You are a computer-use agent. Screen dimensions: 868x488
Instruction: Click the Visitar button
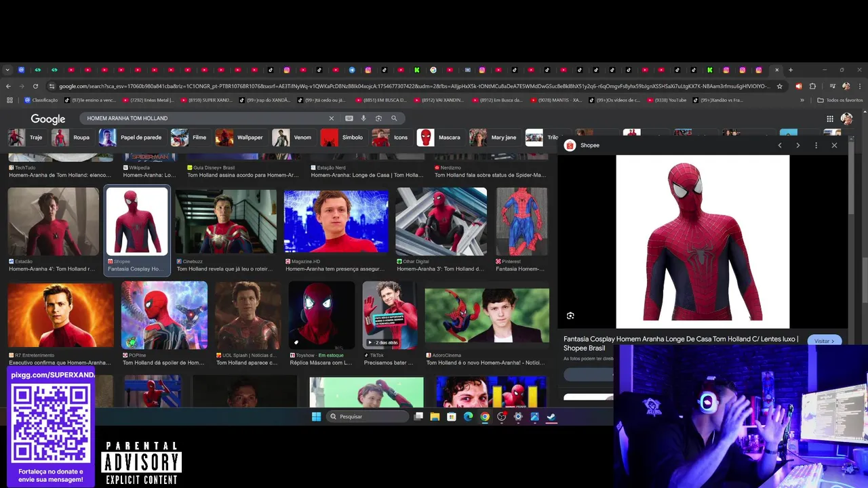coord(825,341)
